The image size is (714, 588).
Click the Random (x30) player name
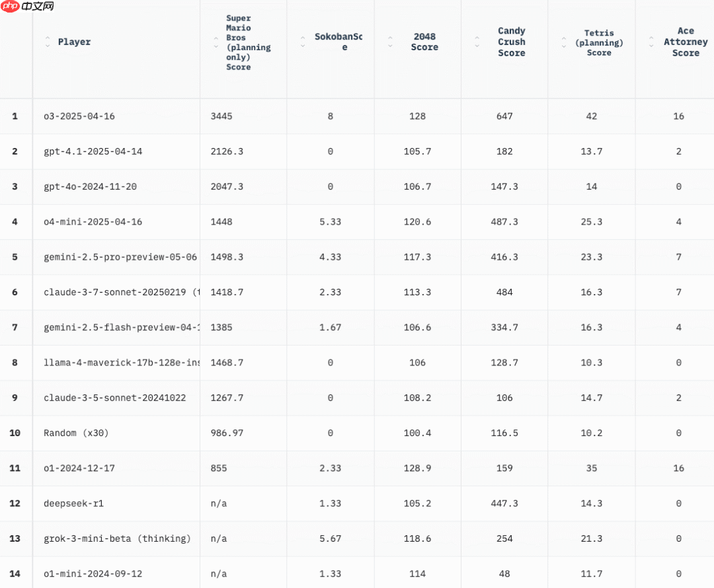(x=76, y=433)
